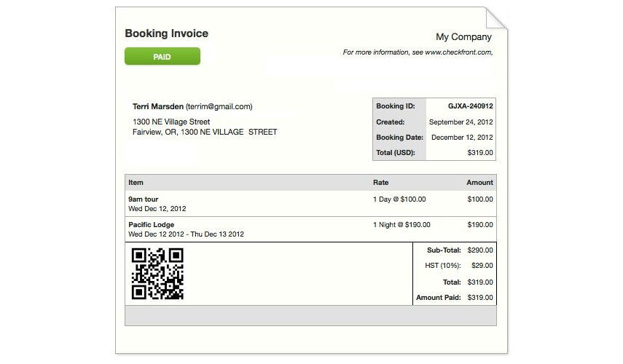The image size is (623, 364).
Task: Select booking date December 12, 2012
Action: (x=462, y=138)
